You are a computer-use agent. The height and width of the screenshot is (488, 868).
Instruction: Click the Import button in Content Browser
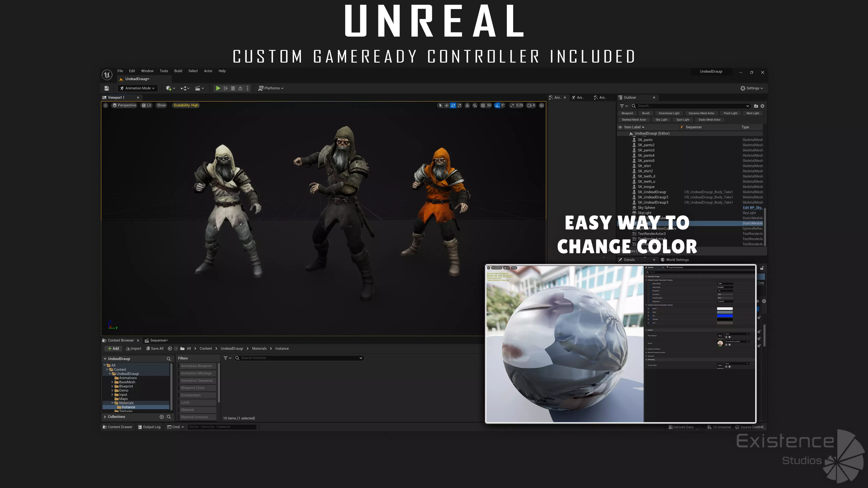click(134, 349)
